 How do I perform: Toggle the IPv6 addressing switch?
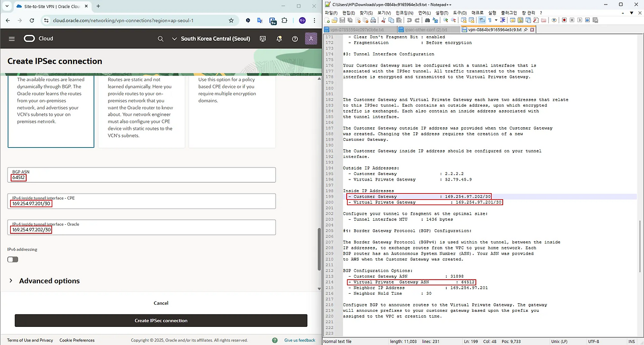(x=13, y=260)
